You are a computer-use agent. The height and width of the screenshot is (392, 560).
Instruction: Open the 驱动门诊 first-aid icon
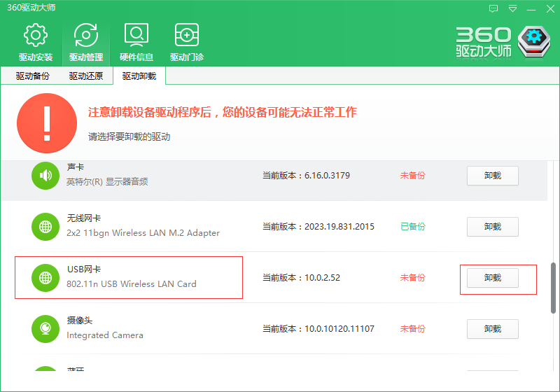[187, 35]
